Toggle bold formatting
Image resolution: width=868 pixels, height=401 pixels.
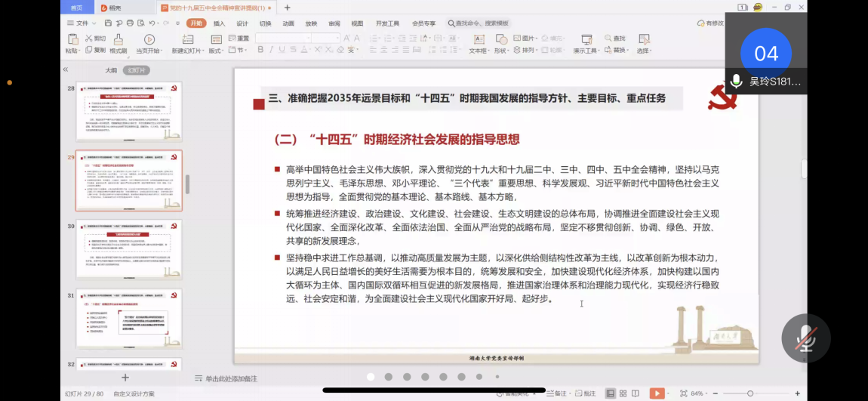260,50
